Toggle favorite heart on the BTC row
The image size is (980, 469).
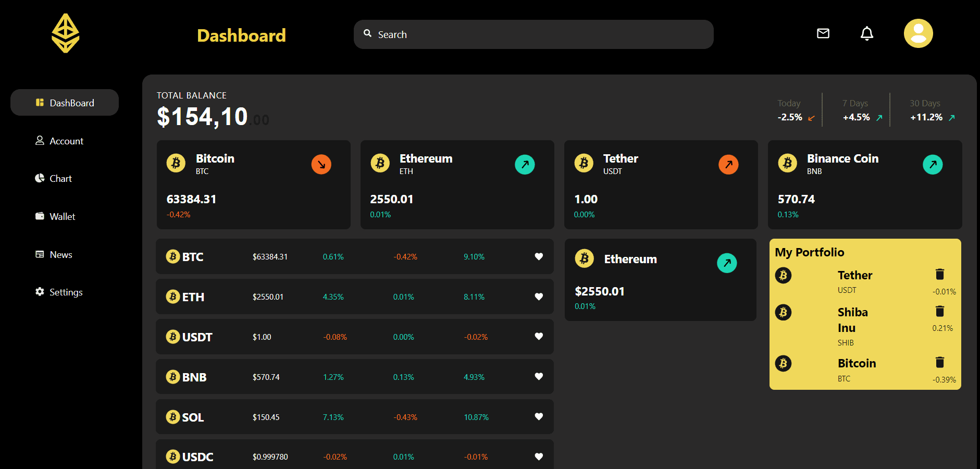pyautogui.click(x=539, y=256)
